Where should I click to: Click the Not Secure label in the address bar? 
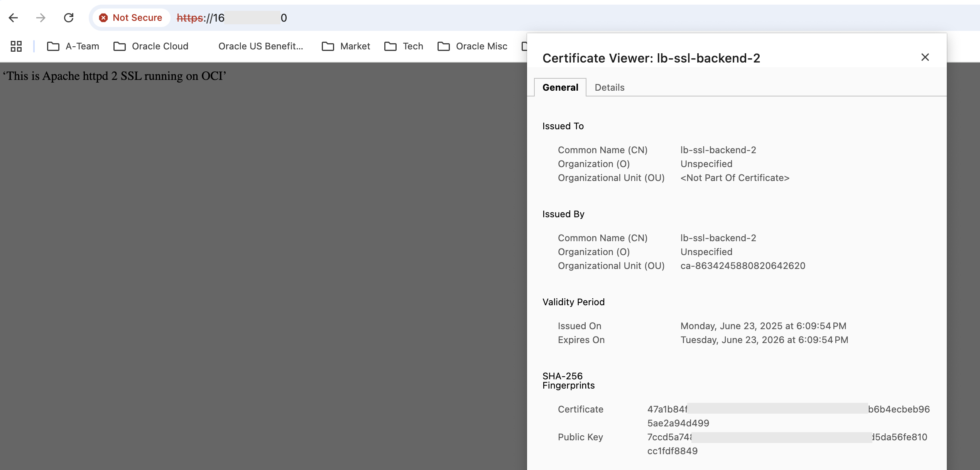tap(137, 18)
